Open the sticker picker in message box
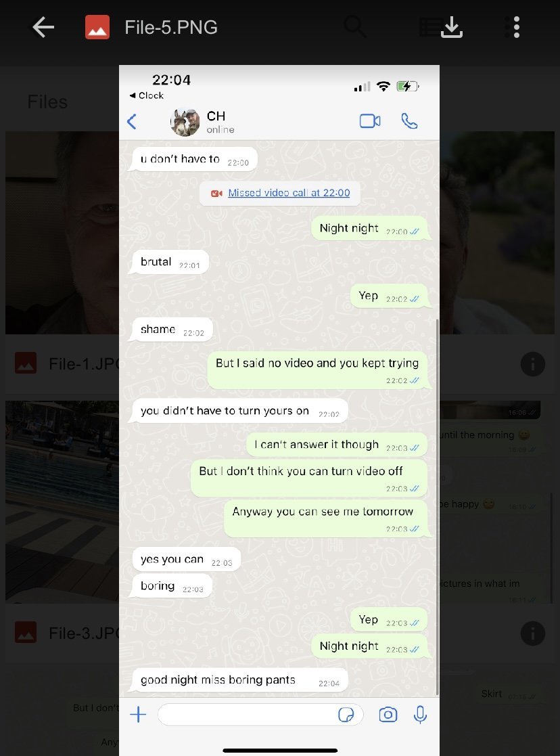Viewport: 560px width, 756px height. pyautogui.click(x=346, y=715)
